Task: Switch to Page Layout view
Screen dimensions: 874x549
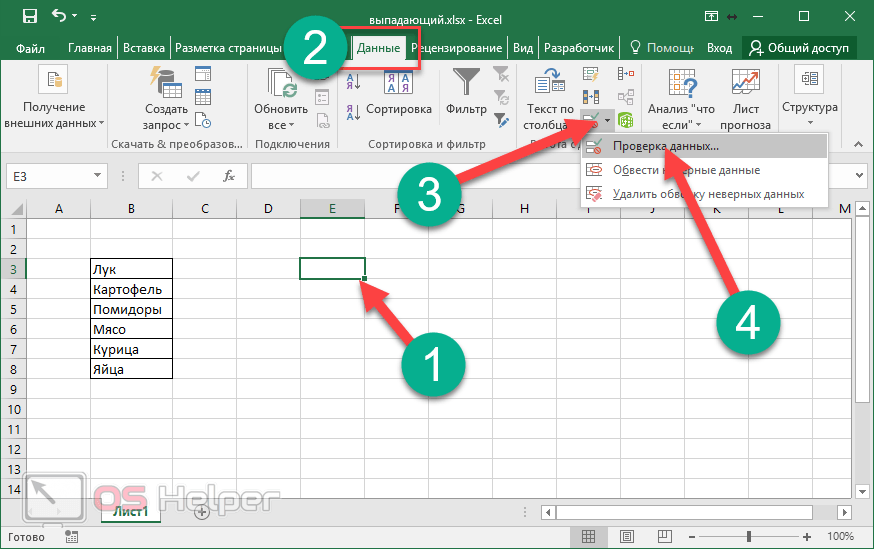Action: 617,537
